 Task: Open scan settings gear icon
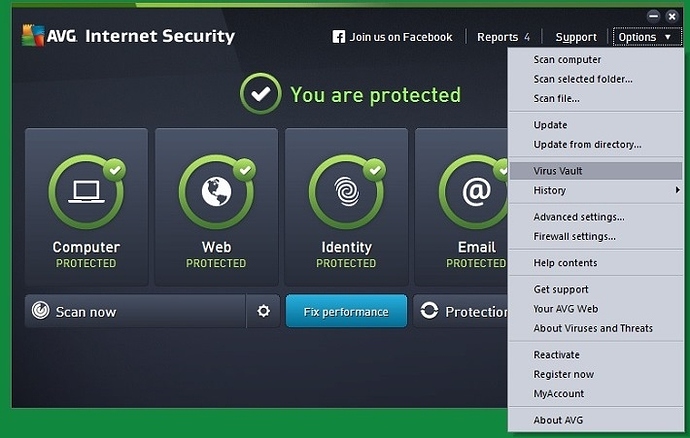263,311
